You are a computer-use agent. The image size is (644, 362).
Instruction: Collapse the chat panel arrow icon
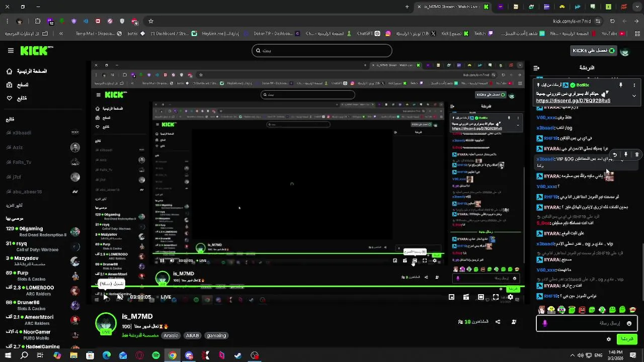536,68
